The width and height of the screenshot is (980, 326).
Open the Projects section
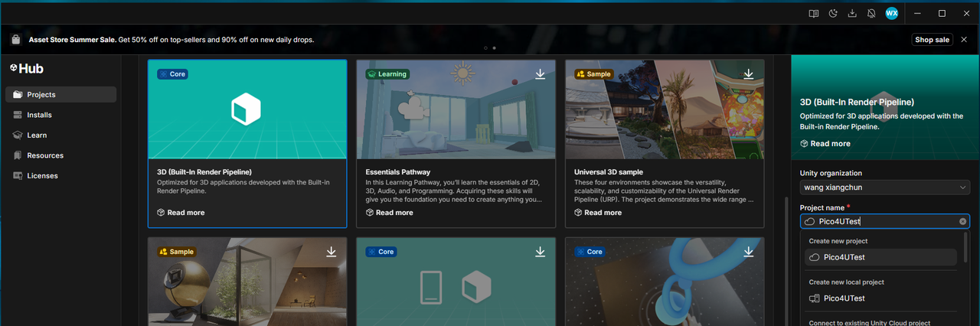(x=60, y=95)
